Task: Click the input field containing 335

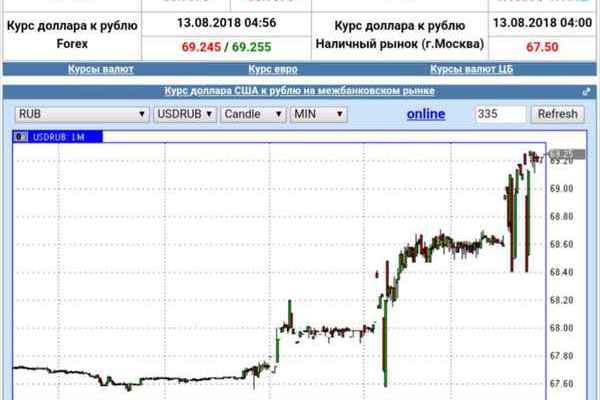Action: [x=500, y=114]
